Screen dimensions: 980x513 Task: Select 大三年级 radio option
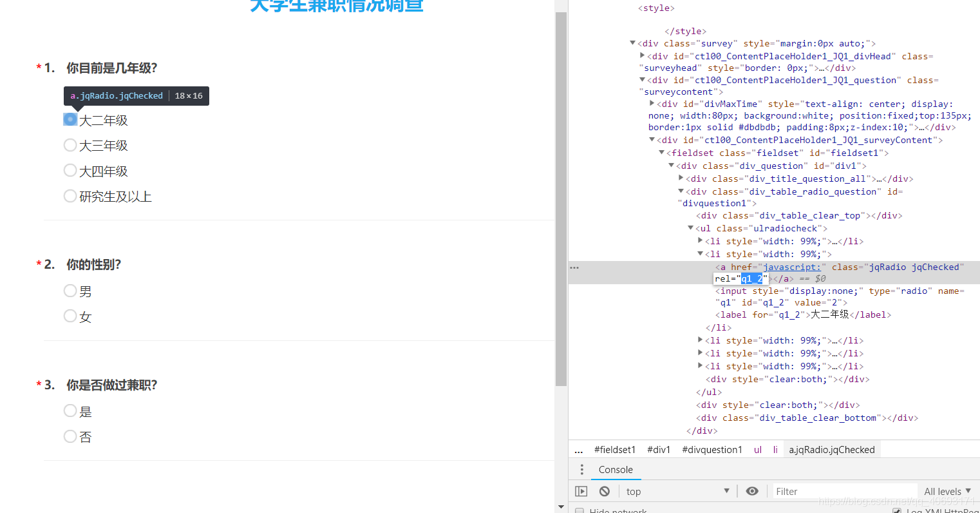pyautogui.click(x=70, y=145)
